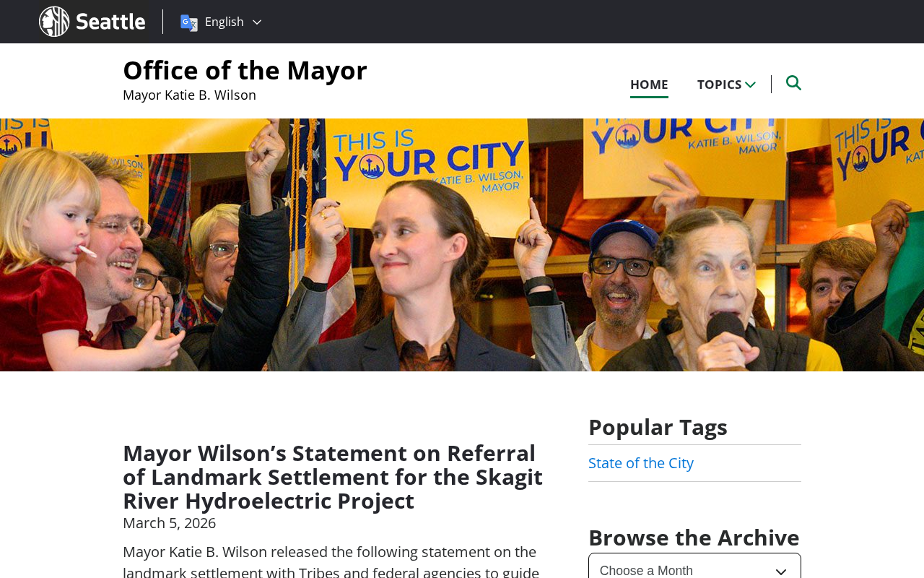Open the Choose a Month dropdown

click(x=694, y=566)
